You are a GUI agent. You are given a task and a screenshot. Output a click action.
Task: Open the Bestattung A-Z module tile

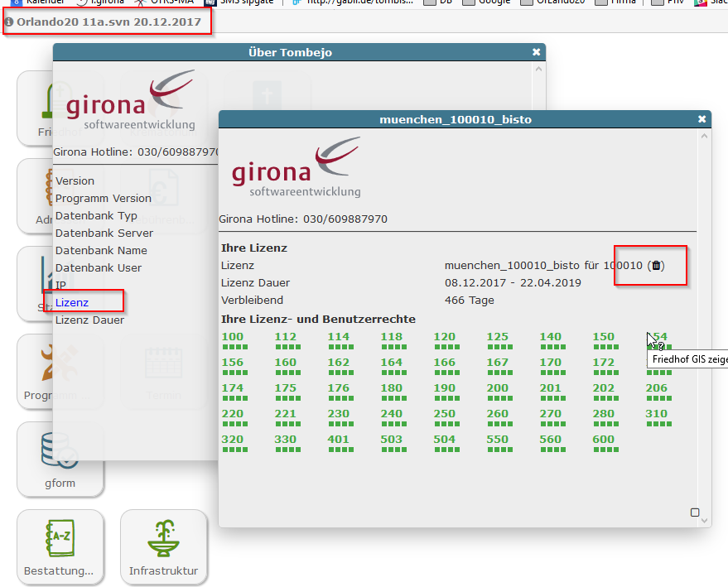tap(60, 547)
